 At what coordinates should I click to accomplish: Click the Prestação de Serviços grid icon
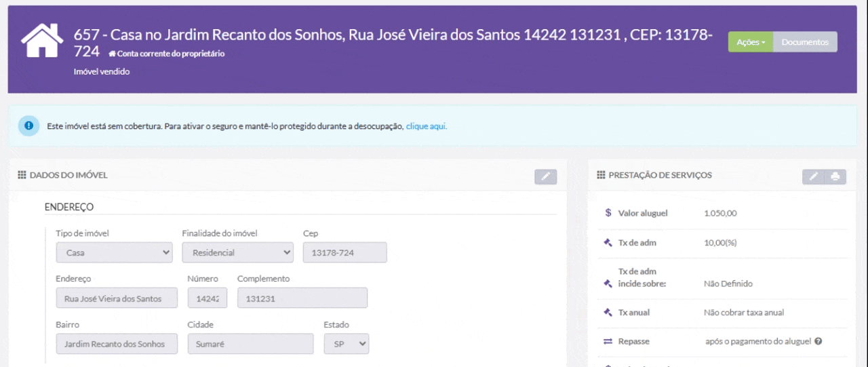601,175
